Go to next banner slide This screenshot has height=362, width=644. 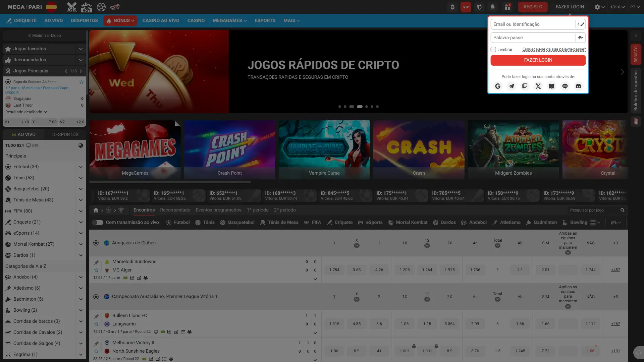[x=622, y=72]
